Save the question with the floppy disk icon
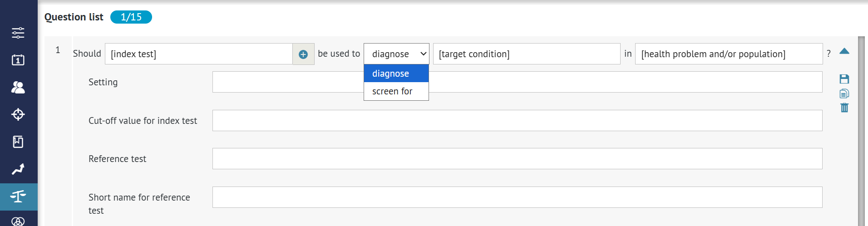 pyautogui.click(x=844, y=79)
